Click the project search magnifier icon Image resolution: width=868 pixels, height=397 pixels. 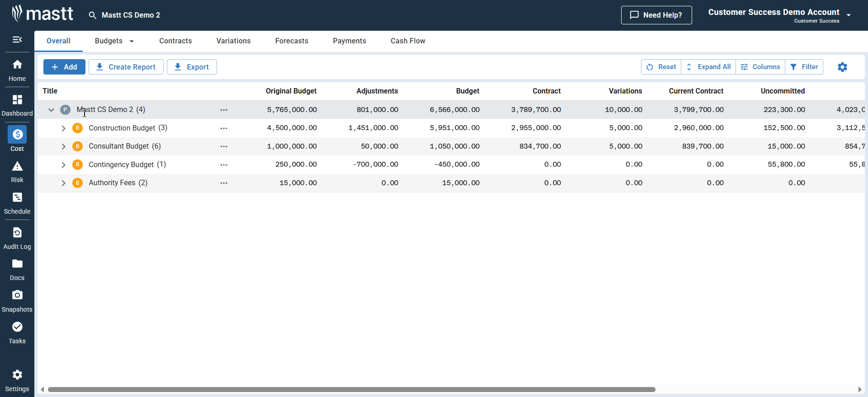(x=93, y=15)
